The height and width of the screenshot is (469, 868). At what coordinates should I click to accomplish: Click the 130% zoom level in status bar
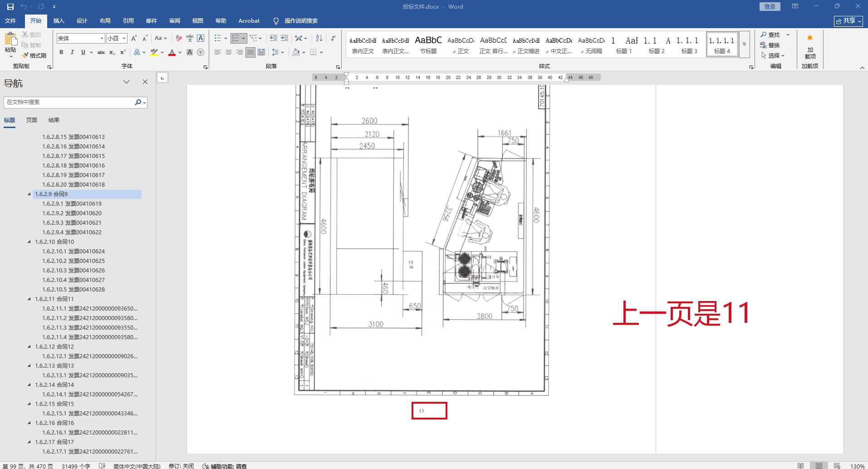857,466
